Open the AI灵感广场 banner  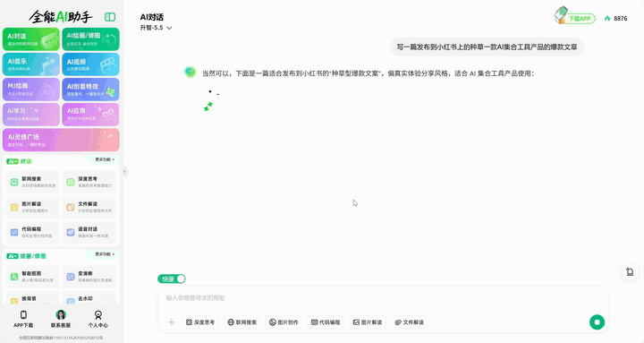click(x=61, y=140)
